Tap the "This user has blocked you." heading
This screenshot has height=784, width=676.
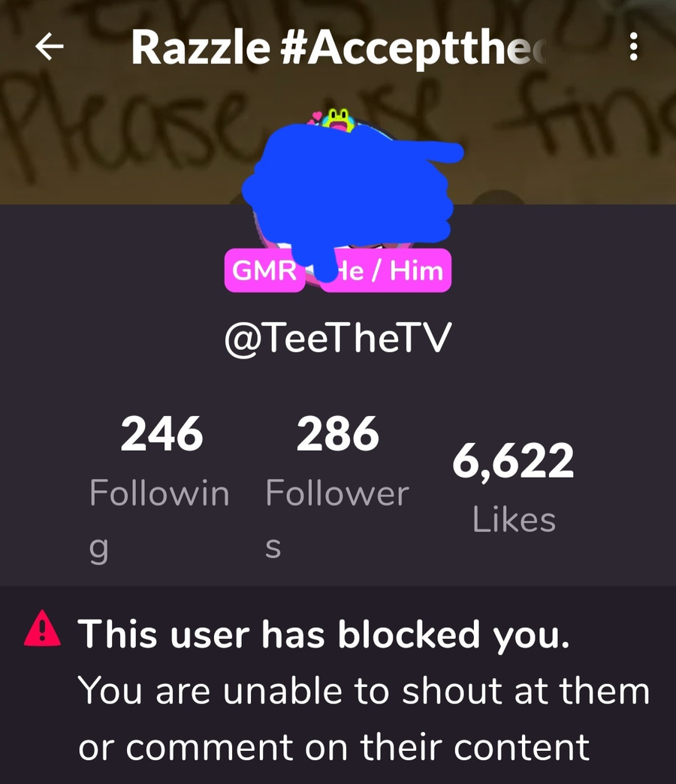324,634
